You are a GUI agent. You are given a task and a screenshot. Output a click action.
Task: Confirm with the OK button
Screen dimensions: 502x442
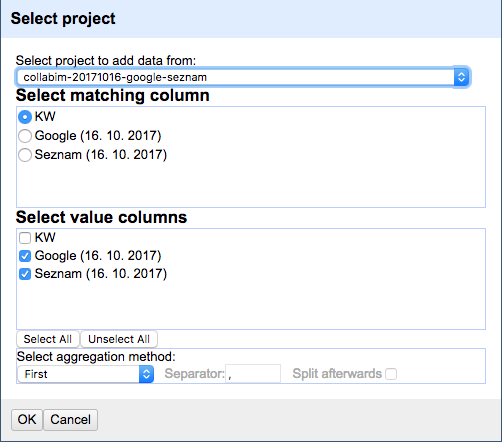(x=27, y=420)
